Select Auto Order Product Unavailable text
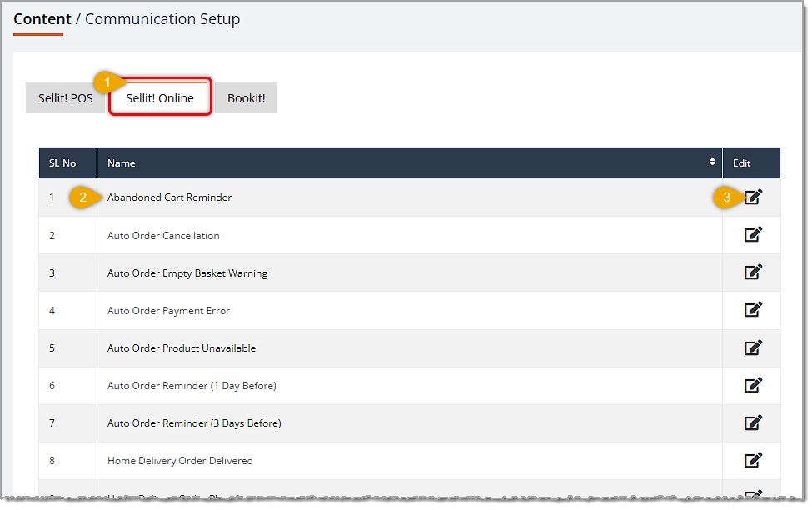The image size is (812, 510). pos(182,348)
